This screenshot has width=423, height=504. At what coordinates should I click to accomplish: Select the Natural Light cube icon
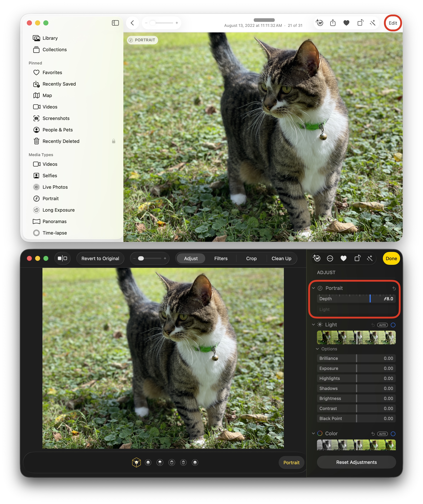click(x=136, y=462)
